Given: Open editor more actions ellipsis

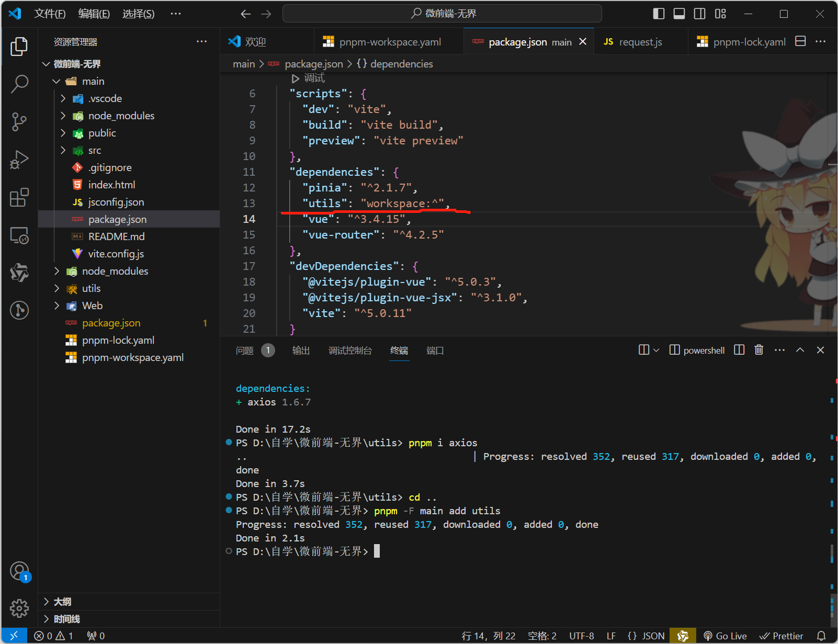Looking at the screenshot, I should coord(821,41).
